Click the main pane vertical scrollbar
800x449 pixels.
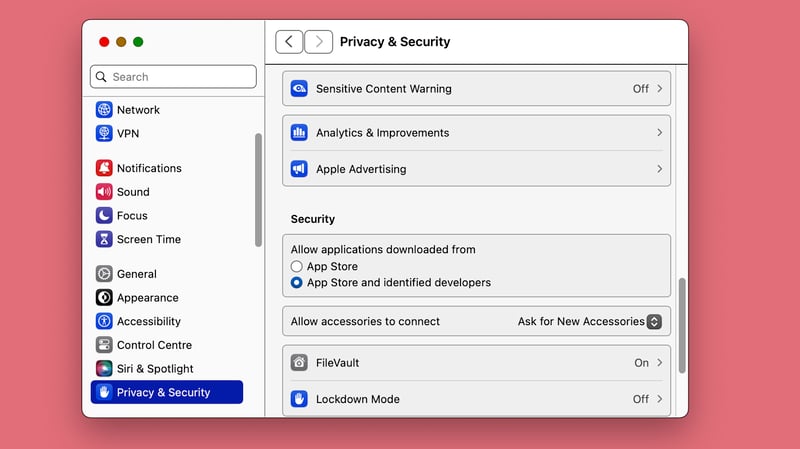coord(683,325)
